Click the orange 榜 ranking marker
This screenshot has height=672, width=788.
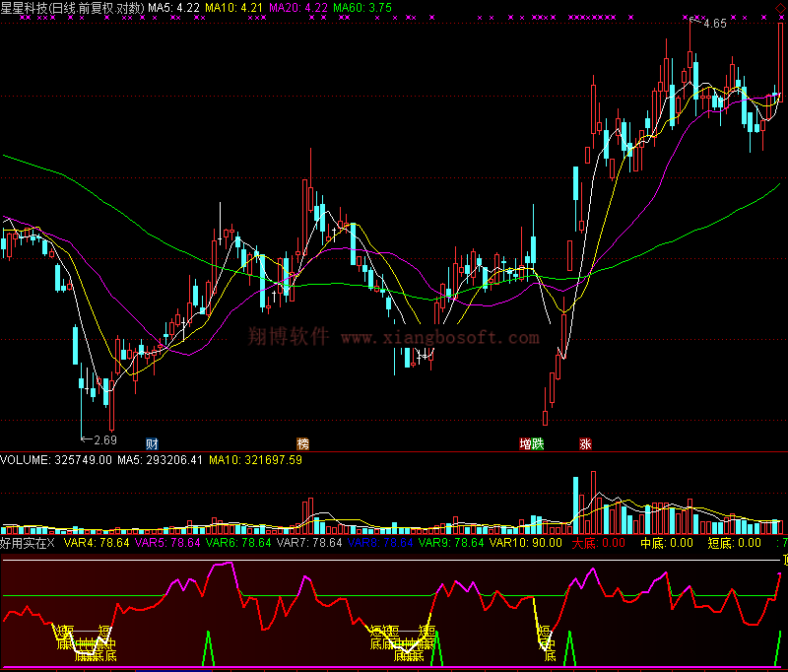click(303, 443)
